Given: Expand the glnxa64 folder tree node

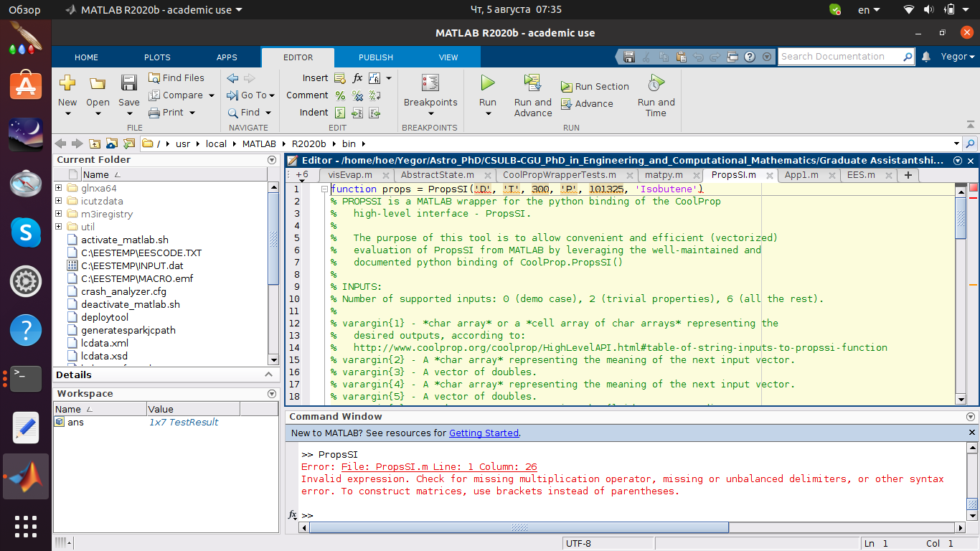Looking at the screenshot, I should [58, 189].
